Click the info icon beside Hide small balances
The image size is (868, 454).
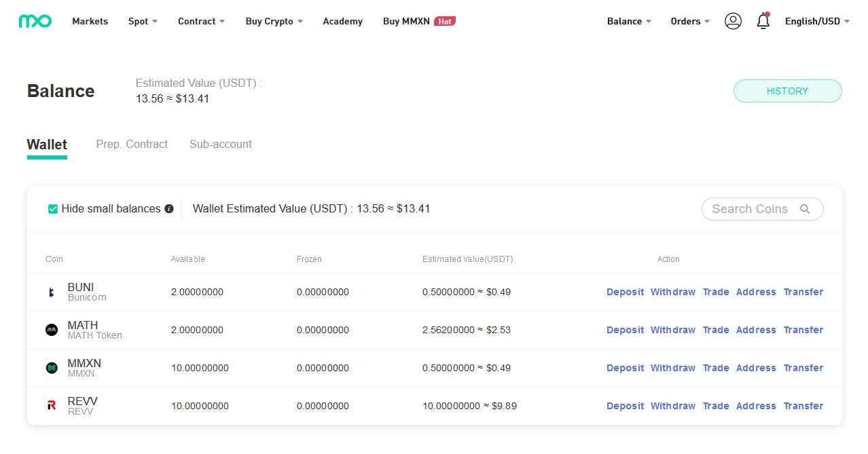click(169, 209)
